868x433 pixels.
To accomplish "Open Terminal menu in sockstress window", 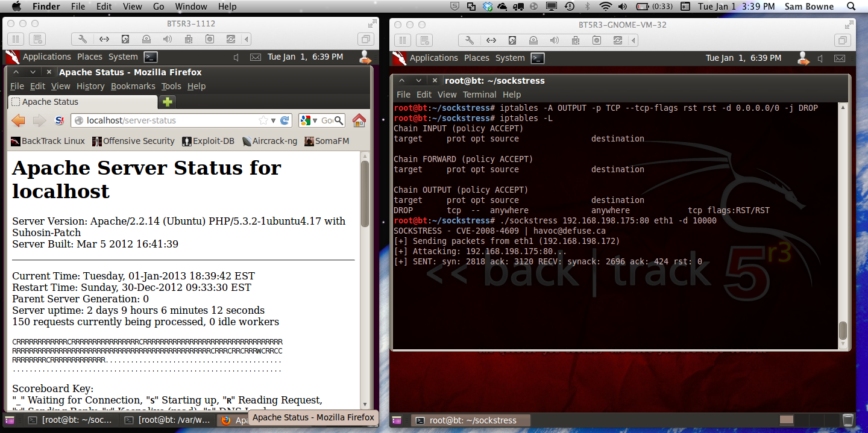I will tap(480, 95).
